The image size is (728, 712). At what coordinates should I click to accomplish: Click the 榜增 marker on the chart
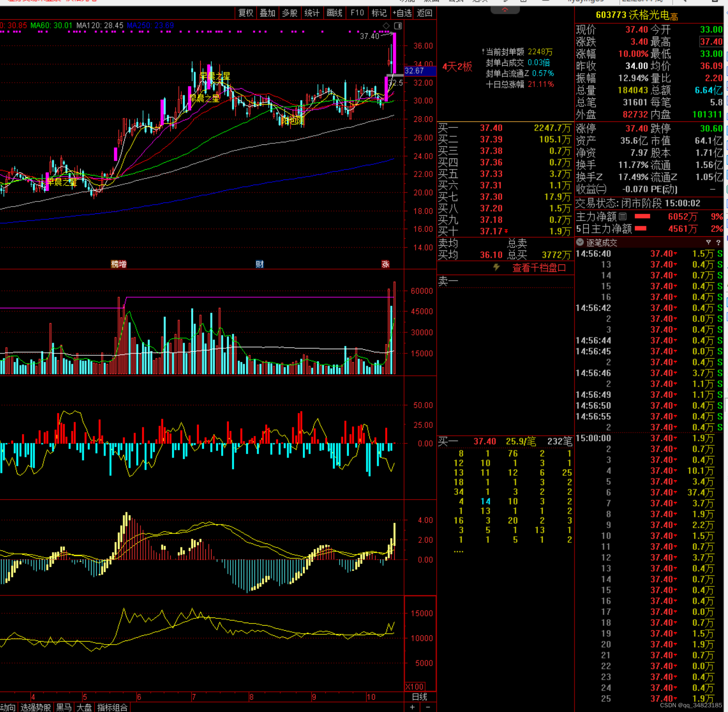point(119,264)
